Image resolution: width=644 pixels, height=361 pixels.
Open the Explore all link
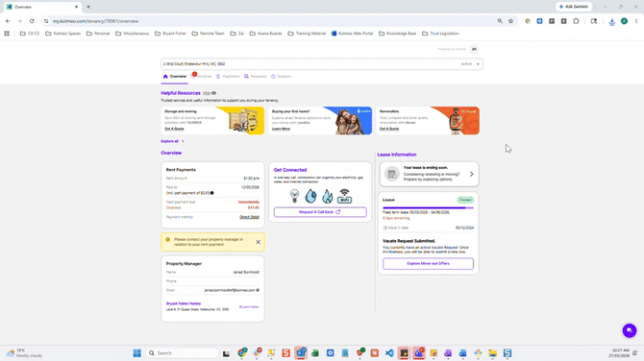pos(172,141)
